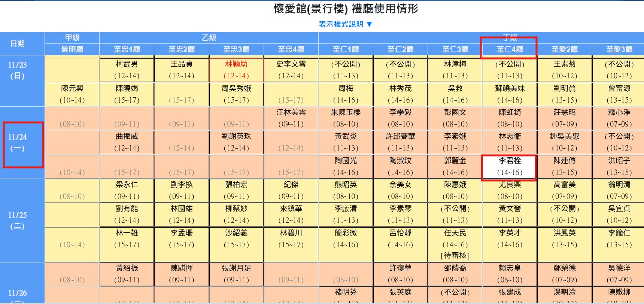Image resolution: width=644 pixels, height=304 pixels.
Task: Select the 11/24 (一) date cell
Action: [x=18, y=143]
